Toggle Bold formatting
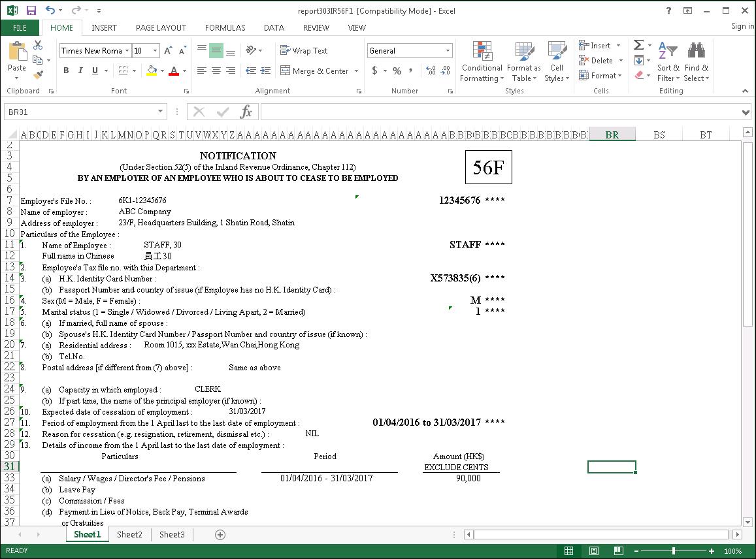 66,71
